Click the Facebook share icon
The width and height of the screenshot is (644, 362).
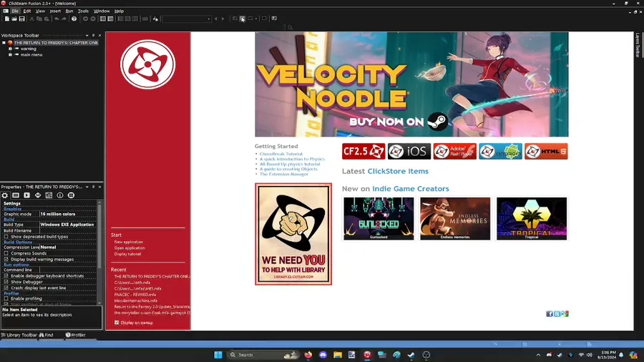(x=549, y=314)
